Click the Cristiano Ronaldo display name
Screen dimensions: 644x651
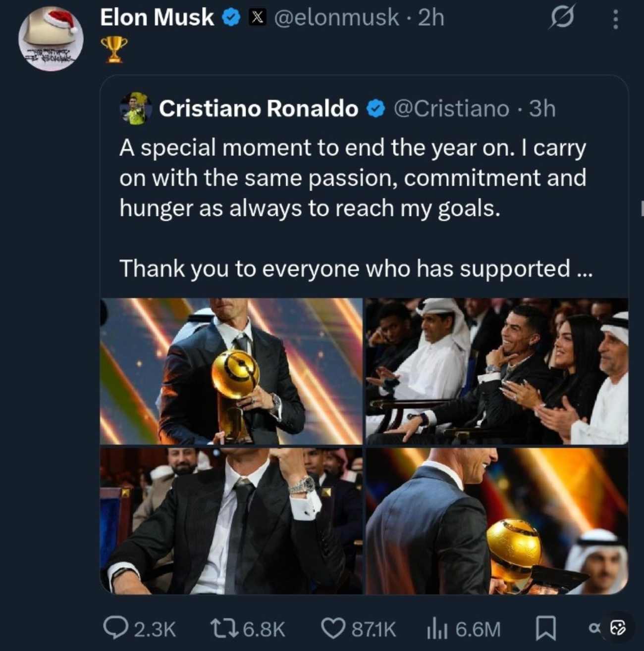click(258, 109)
